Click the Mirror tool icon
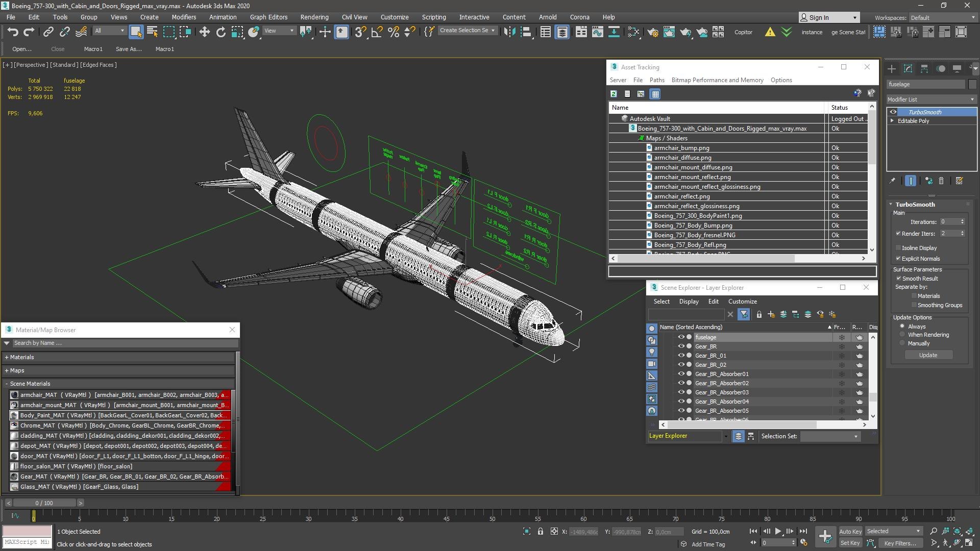980x551 pixels. (x=509, y=32)
